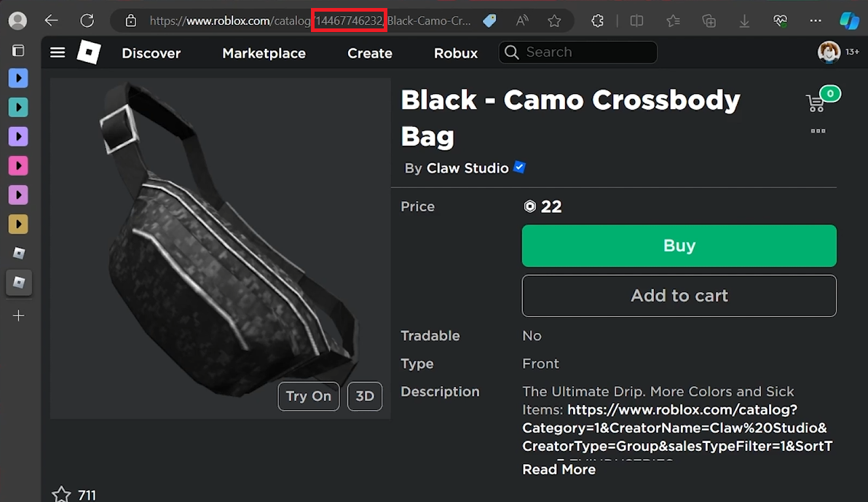Open the Marketplace menu
The height and width of the screenshot is (502, 868).
[264, 52]
